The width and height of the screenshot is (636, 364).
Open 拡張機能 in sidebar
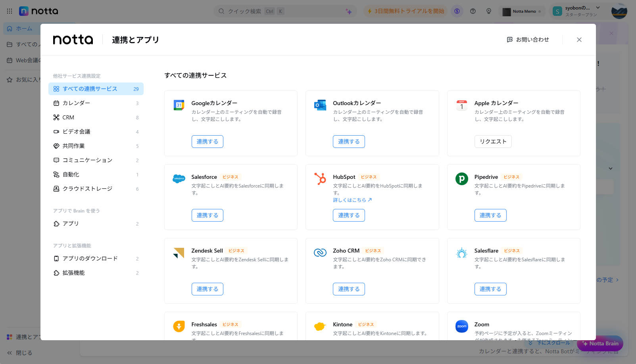pyautogui.click(x=96, y=273)
